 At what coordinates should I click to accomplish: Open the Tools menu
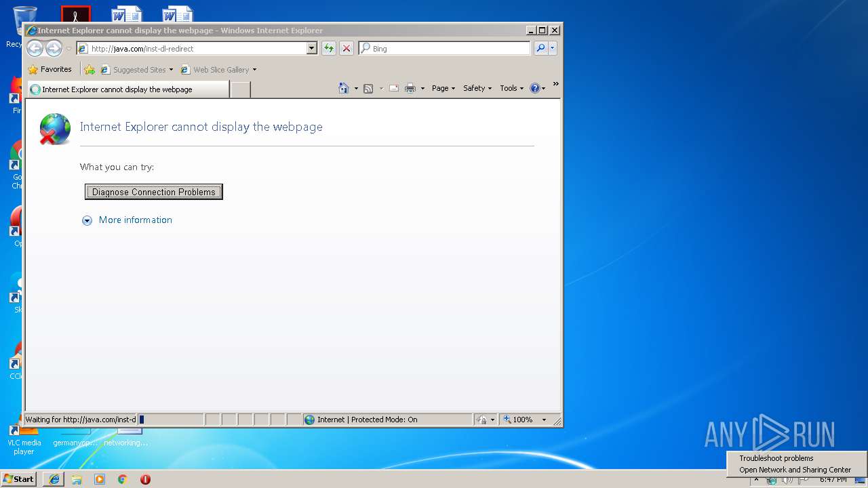(512, 88)
